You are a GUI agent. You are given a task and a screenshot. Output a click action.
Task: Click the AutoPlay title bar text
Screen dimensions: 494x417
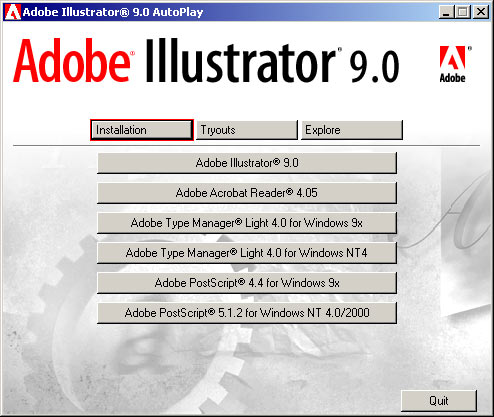coord(113,12)
